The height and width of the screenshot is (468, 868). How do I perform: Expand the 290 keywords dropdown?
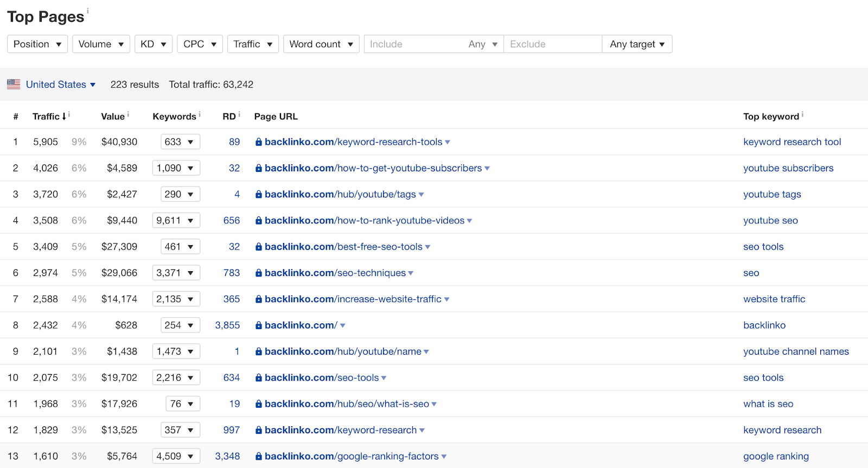tap(180, 194)
